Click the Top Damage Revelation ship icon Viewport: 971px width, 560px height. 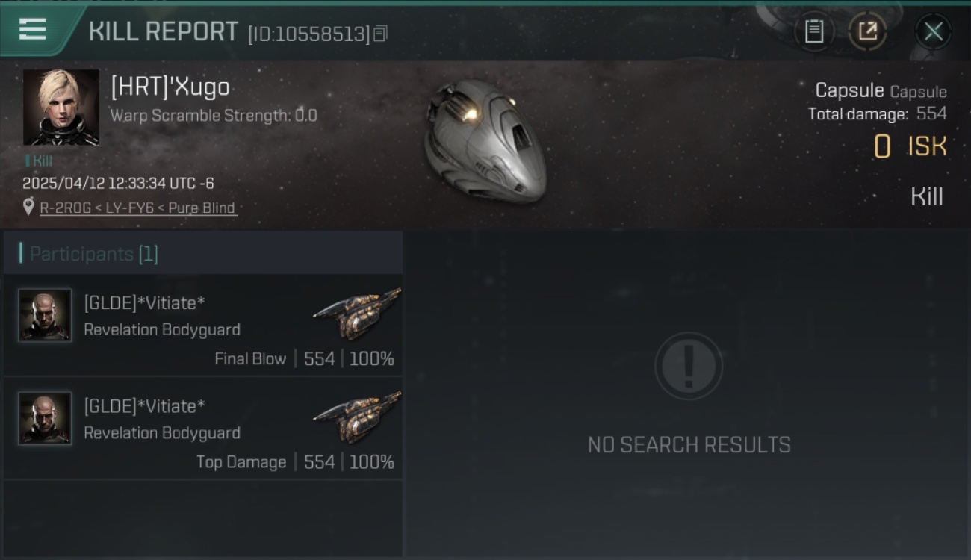(357, 415)
